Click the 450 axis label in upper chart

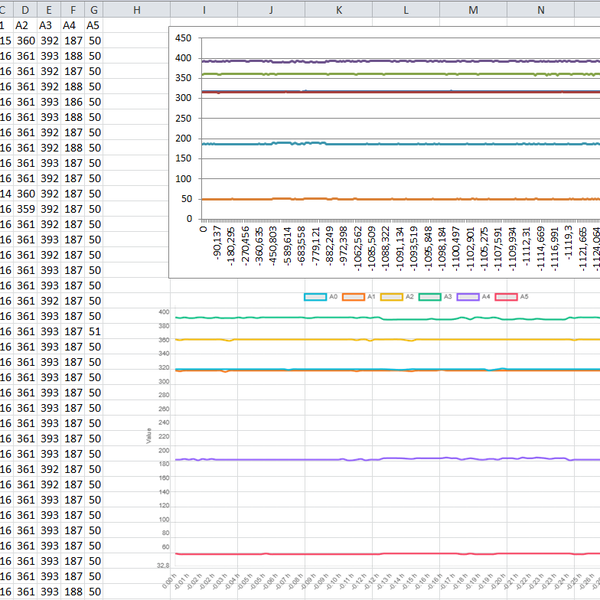(183, 38)
